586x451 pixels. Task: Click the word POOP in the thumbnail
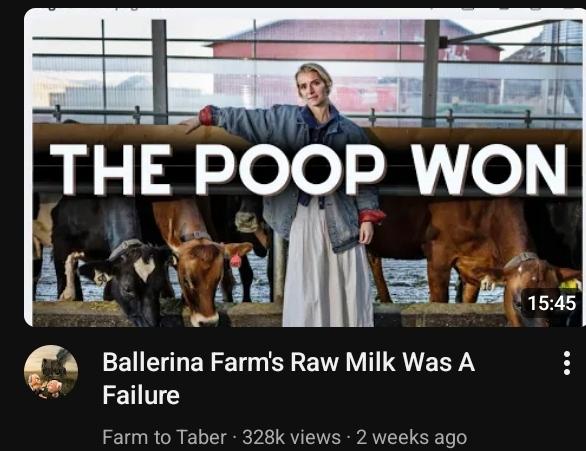coord(290,169)
